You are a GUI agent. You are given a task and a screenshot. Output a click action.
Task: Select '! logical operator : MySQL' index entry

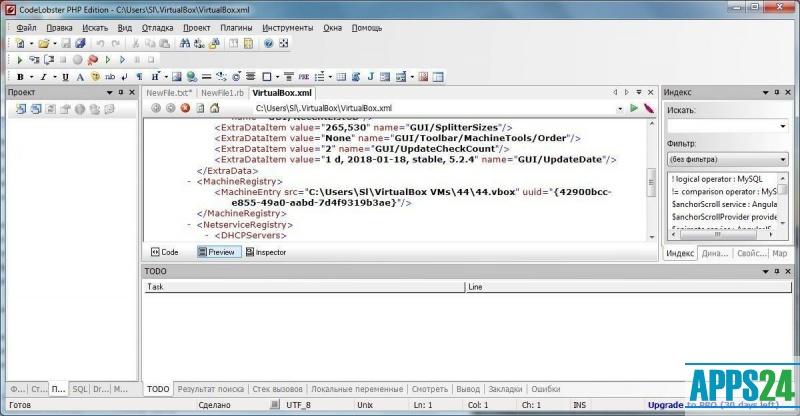click(717, 179)
